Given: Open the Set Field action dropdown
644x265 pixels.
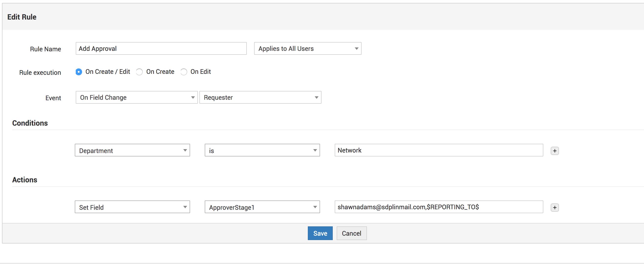Looking at the screenshot, I should tap(132, 207).
